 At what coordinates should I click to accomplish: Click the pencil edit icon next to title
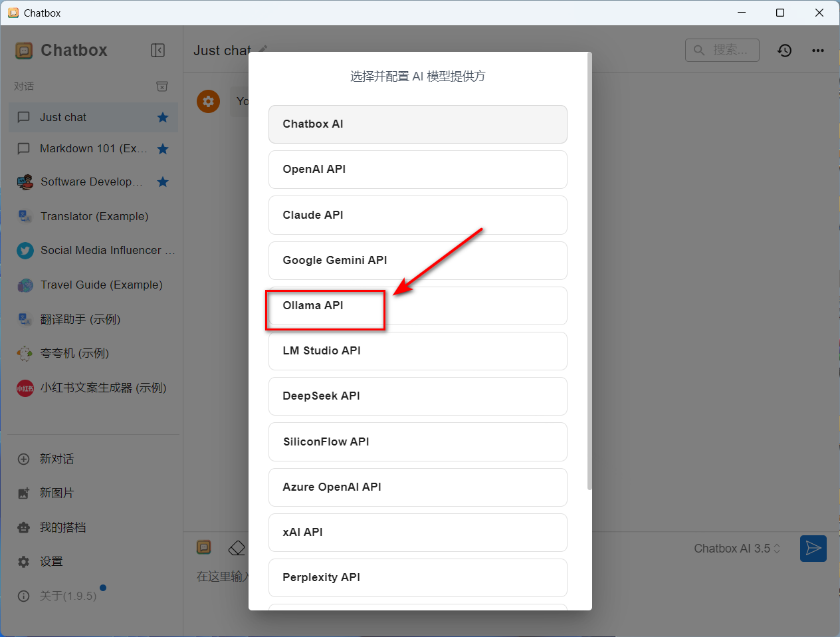[x=263, y=49]
